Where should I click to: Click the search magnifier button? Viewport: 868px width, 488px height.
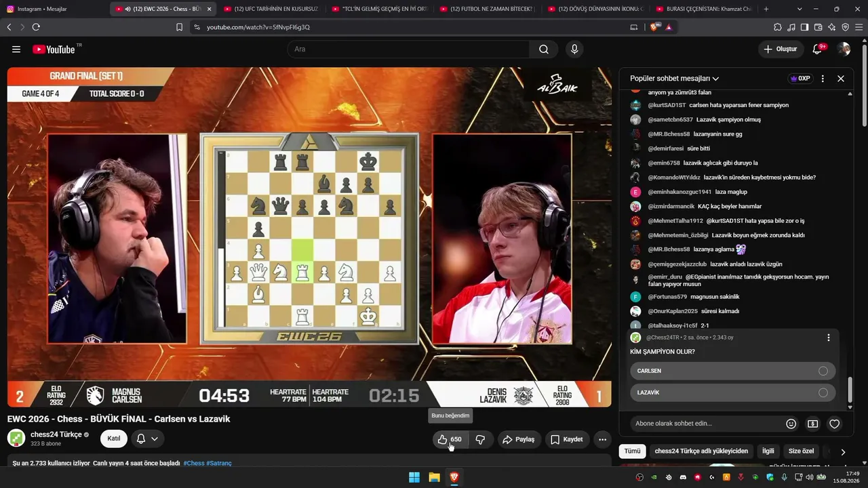(x=544, y=49)
